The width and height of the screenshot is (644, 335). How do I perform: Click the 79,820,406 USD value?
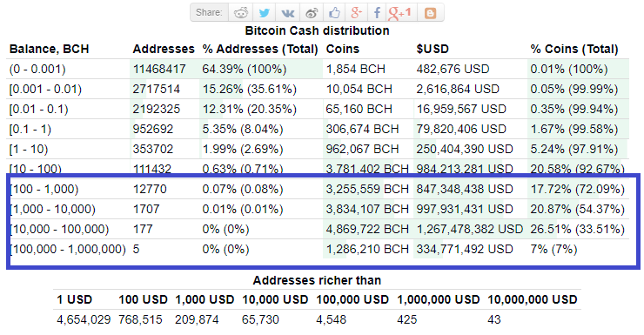[x=461, y=130]
